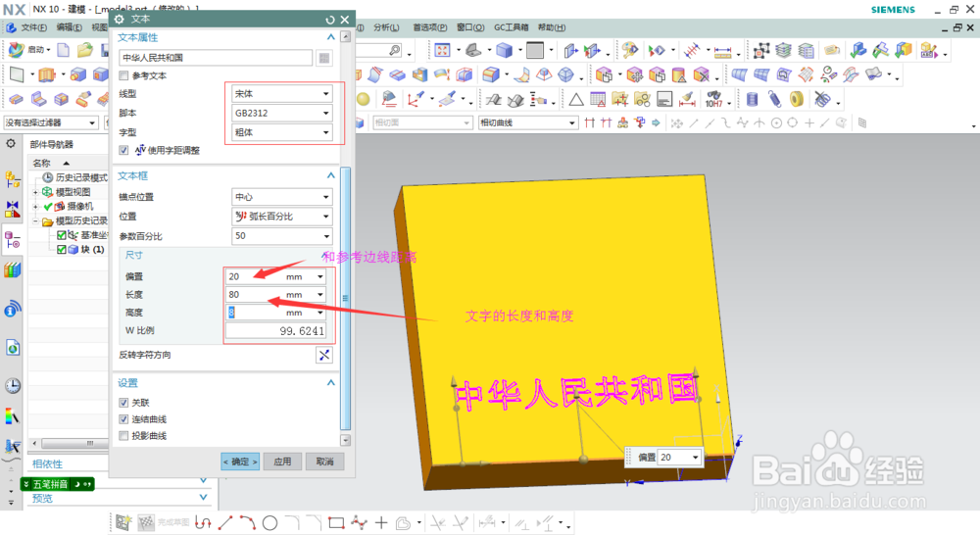Image resolution: width=980 pixels, height=535 pixels.
Task: Click the yellow tire-shaped icon
Action: [796, 99]
